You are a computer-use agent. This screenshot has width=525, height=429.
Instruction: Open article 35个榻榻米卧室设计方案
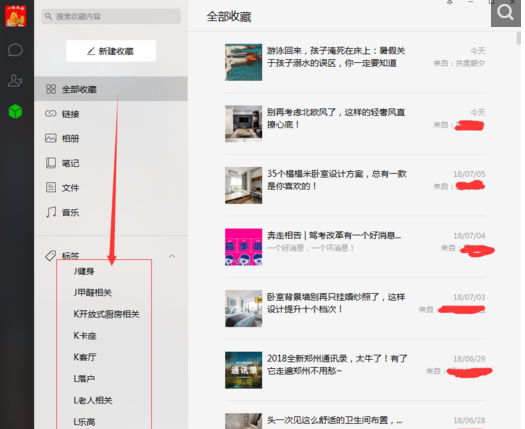336,180
